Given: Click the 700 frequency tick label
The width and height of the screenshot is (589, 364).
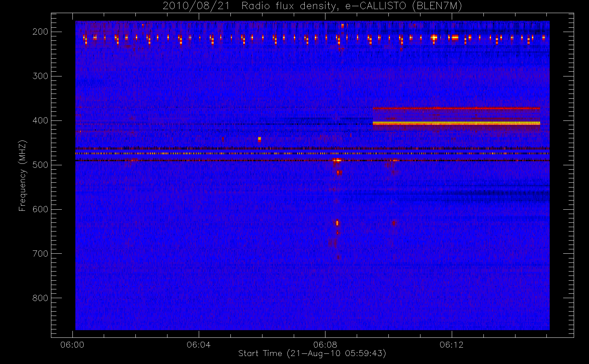Looking at the screenshot, I should (x=40, y=254).
